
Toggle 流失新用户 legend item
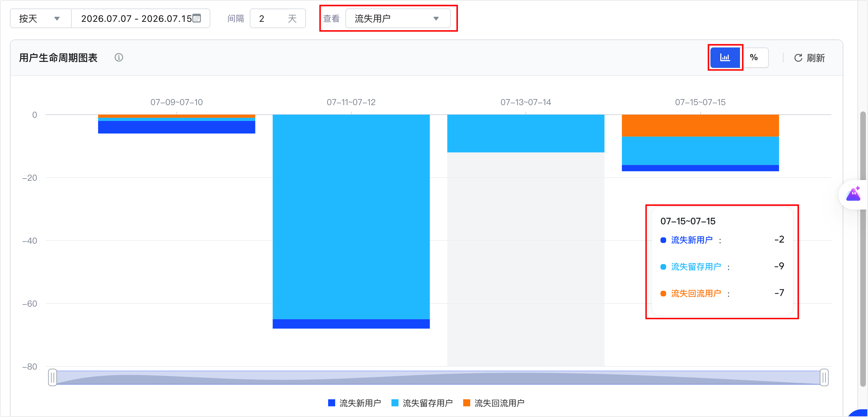pyautogui.click(x=355, y=403)
